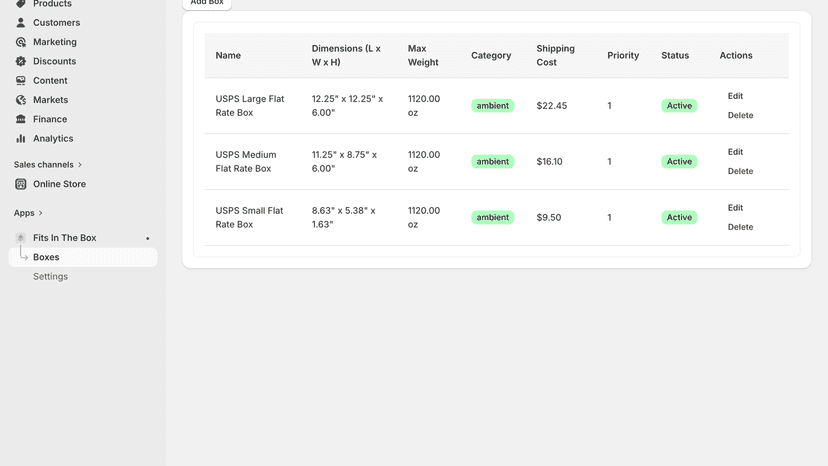The height and width of the screenshot is (466, 828).
Task: Click the Analytics bar chart icon
Action: pos(21,138)
